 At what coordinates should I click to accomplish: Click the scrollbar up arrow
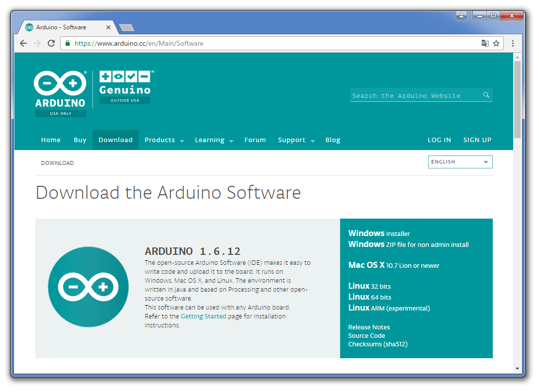point(517,57)
